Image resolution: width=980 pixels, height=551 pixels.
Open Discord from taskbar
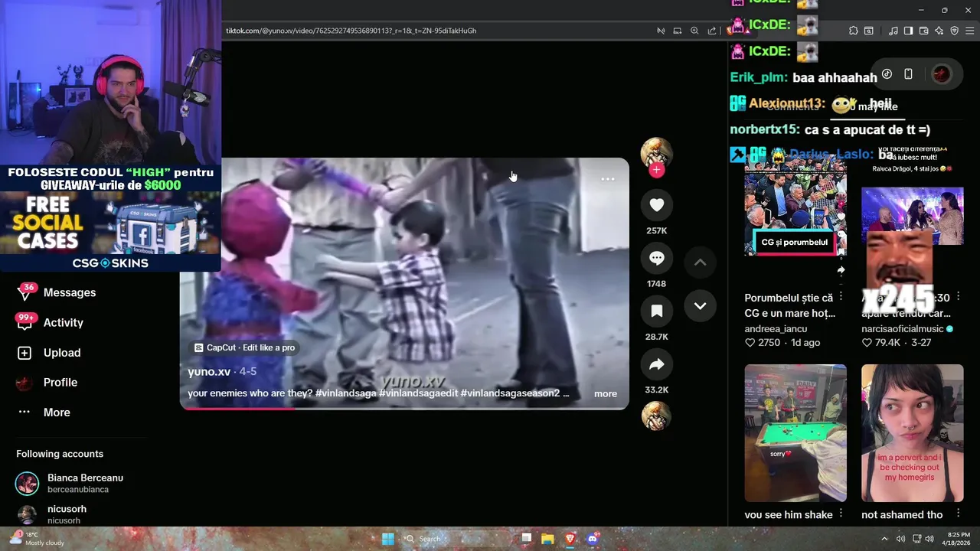pos(593,539)
